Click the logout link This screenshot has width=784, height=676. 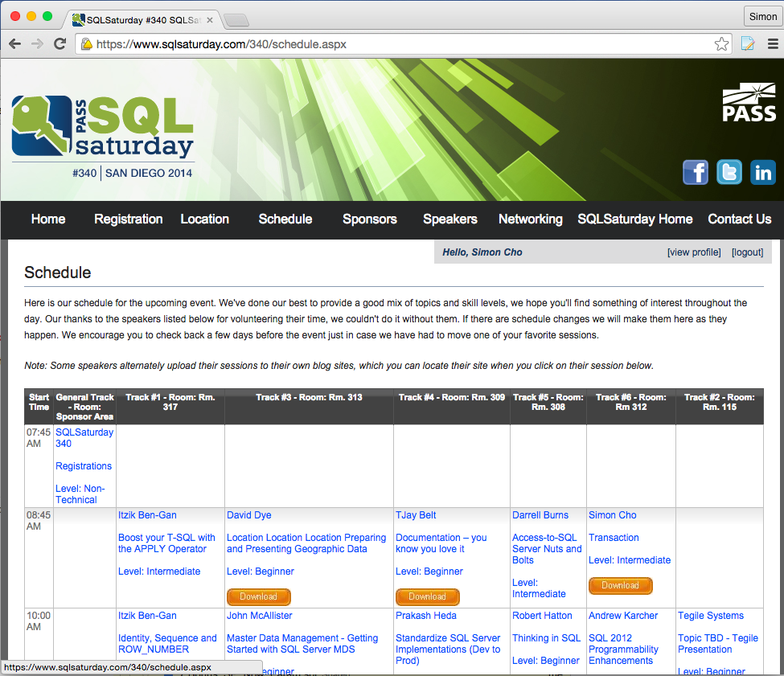click(748, 252)
